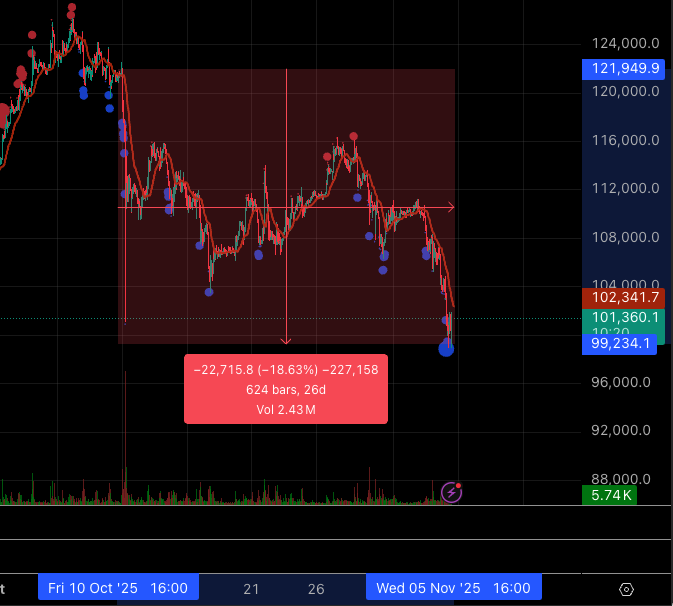The height and width of the screenshot is (606, 673).
Task: Click the red measurement info box
Action: tap(286, 389)
